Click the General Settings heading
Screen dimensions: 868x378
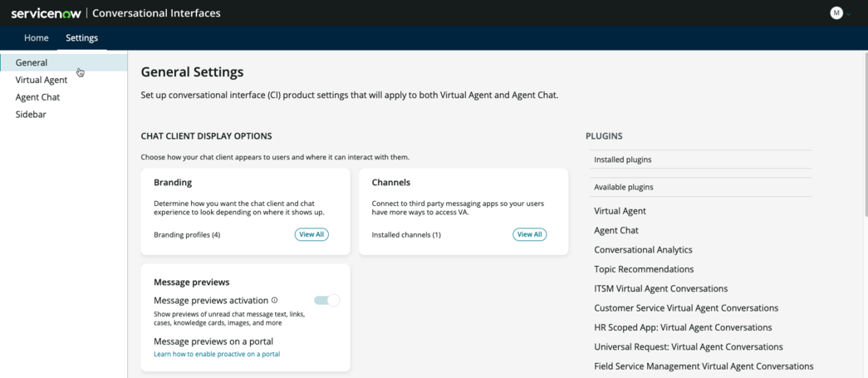192,72
